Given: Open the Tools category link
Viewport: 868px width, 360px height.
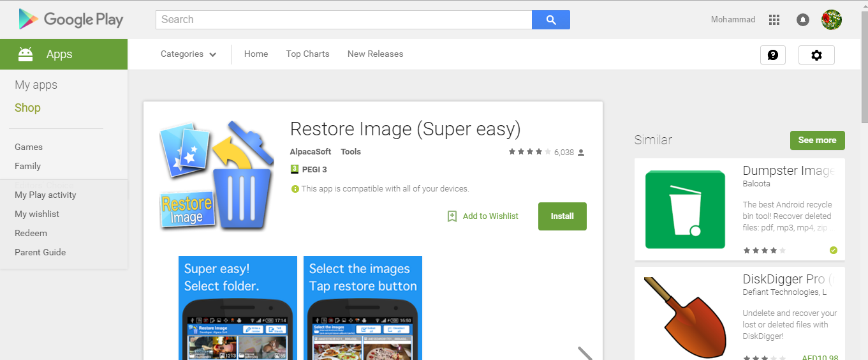Looking at the screenshot, I should point(351,152).
